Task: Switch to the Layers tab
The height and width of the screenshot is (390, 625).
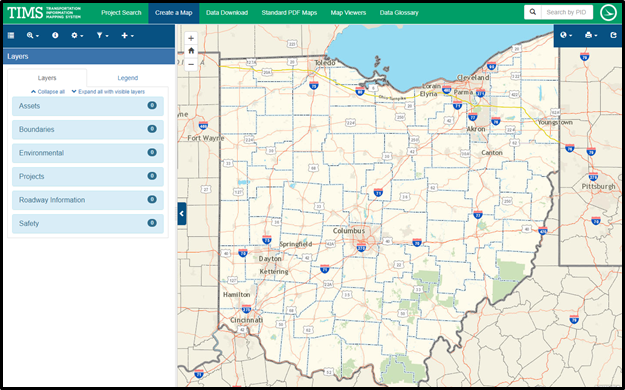Action: pyautogui.click(x=47, y=78)
